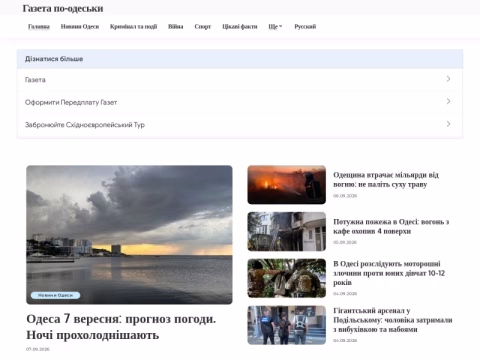Click the date under моторошні злочини article

[x=345, y=294]
